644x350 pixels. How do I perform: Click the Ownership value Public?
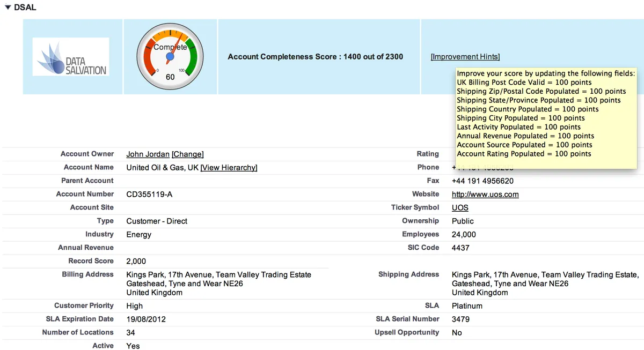coord(463,221)
